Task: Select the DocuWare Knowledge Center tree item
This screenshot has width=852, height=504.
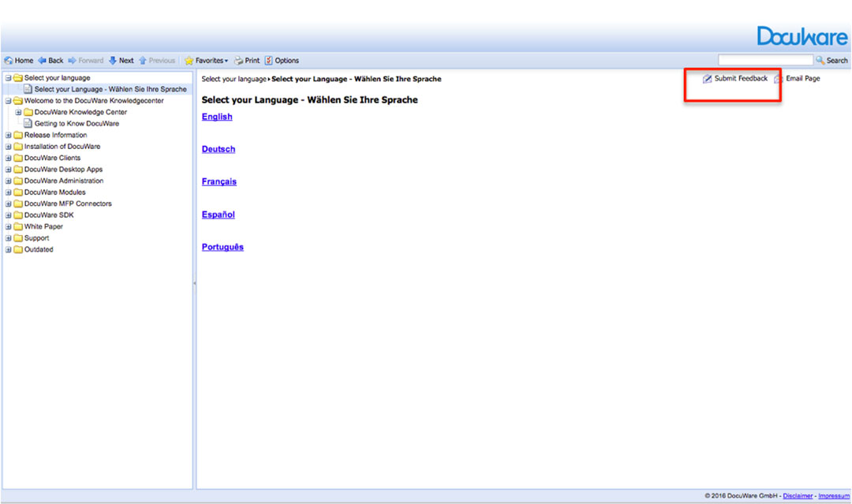Action: point(80,112)
